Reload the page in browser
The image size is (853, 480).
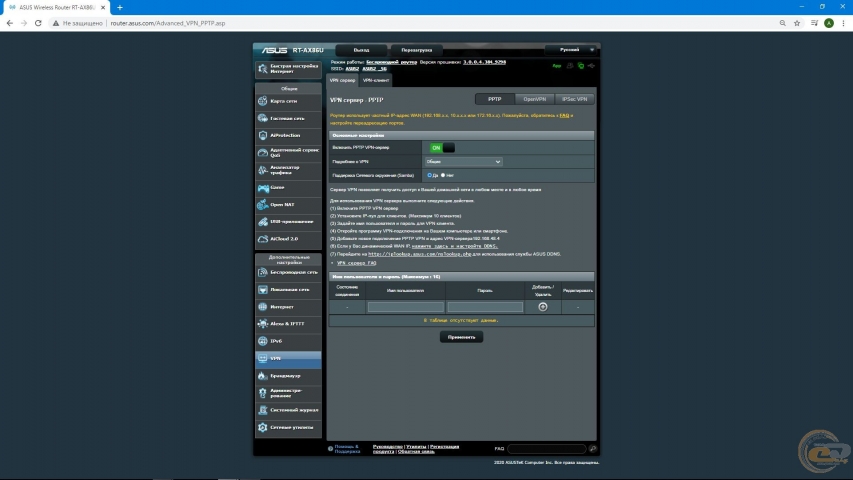38,23
